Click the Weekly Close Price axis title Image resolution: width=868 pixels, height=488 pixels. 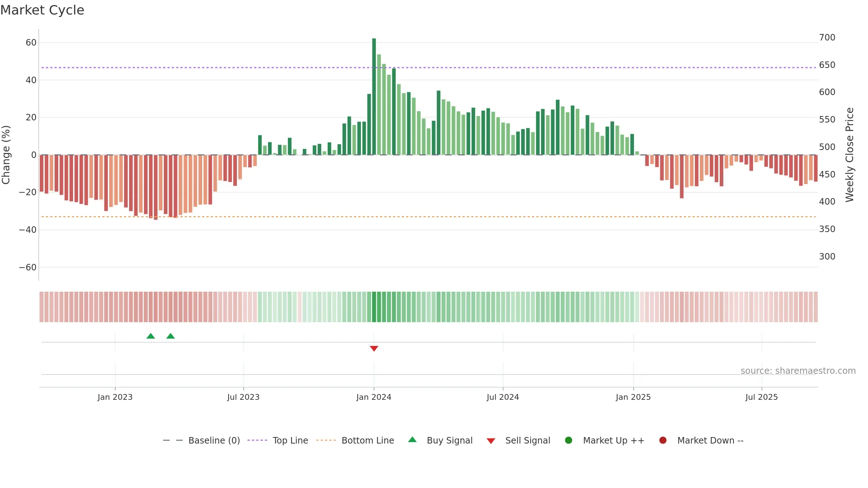(850, 155)
